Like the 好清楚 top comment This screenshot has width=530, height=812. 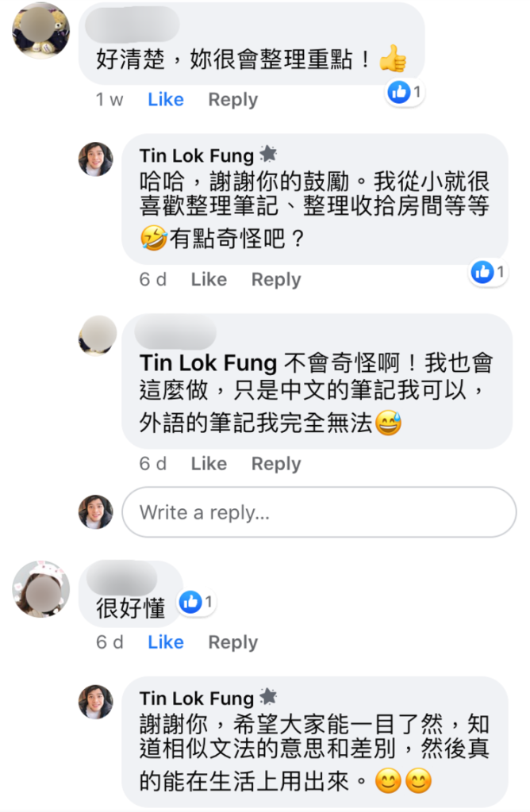click(165, 100)
